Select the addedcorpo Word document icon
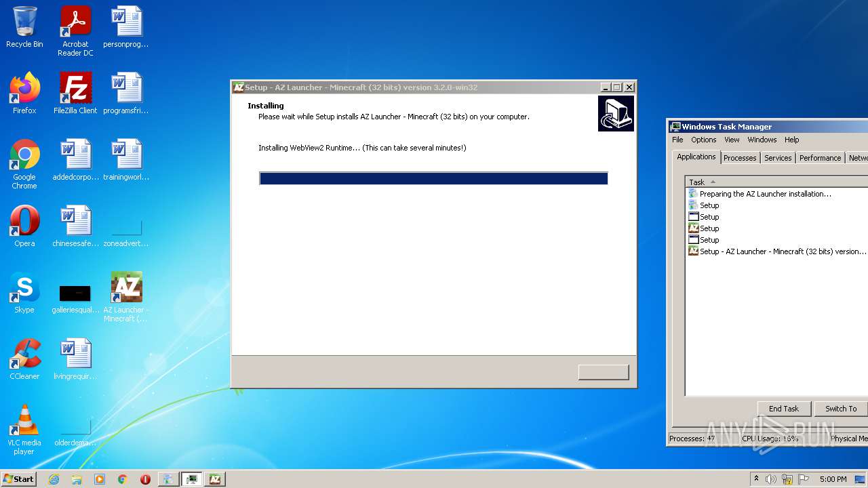 point(75,160)
